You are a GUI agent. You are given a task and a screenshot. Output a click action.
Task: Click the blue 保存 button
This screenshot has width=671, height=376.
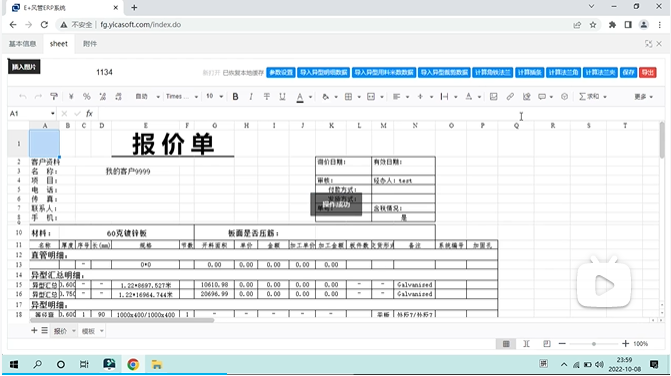coord(628,72)
